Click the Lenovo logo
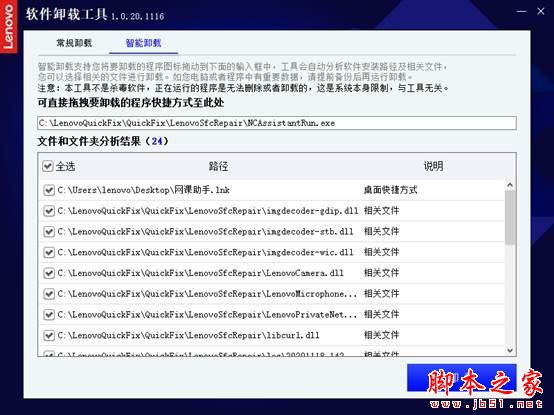The width and height of the screenshot is (554, 415). point(8,26)
